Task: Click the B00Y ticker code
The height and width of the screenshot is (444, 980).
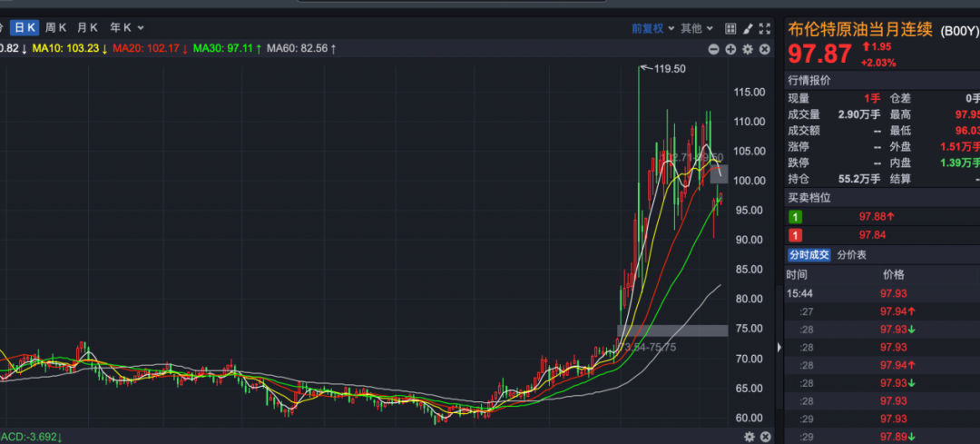Action: pos(959,31)
